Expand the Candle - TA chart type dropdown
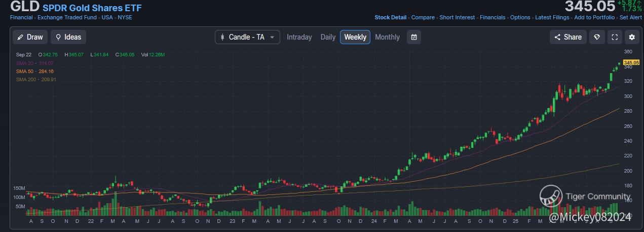The width and height of the screenshot is (644, 232). 247,37
